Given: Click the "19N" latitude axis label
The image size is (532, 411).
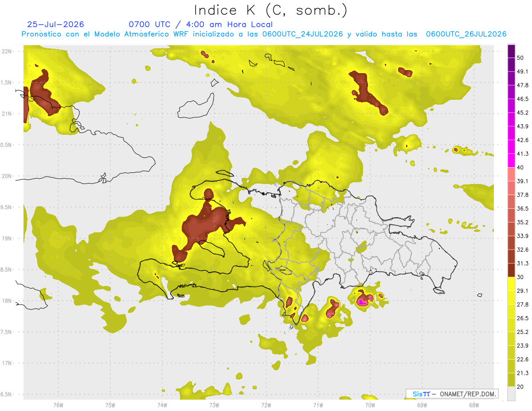Looking at the screenshot, I should coord(7,239).
